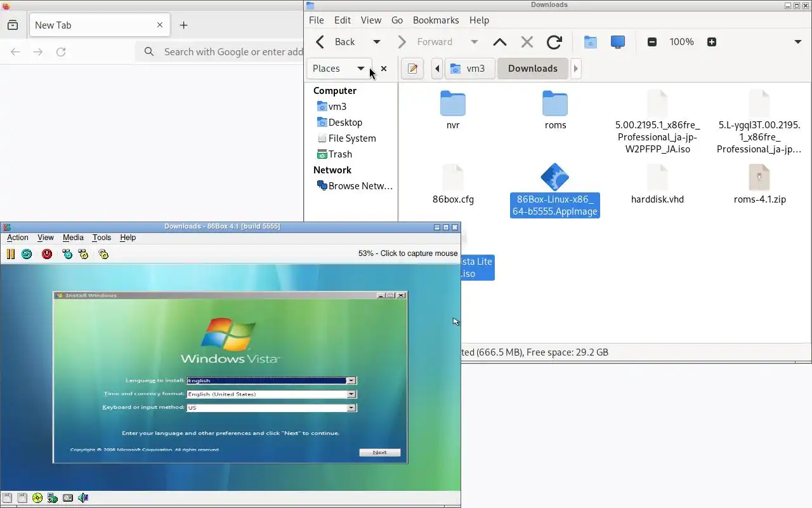
Task: Open Time and currency format dropdown
Action: click(x=350, y=394)
